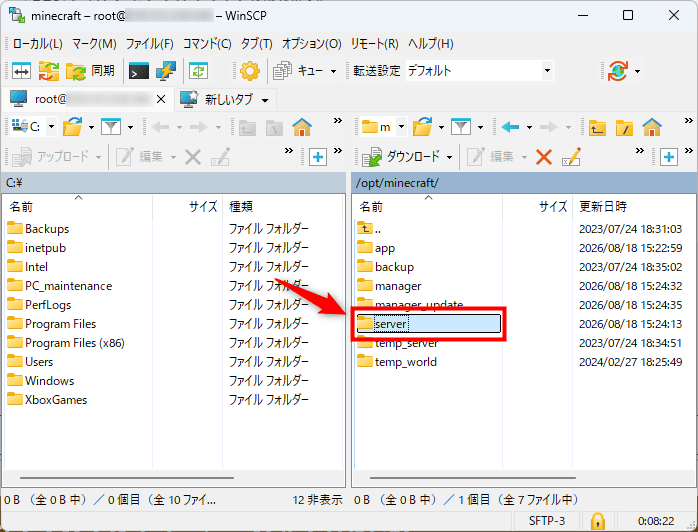The width and height of the screenshot is (698, 532).
Task: Click the compare directories icon in main toolbar
Action: [x=21, y=71]
